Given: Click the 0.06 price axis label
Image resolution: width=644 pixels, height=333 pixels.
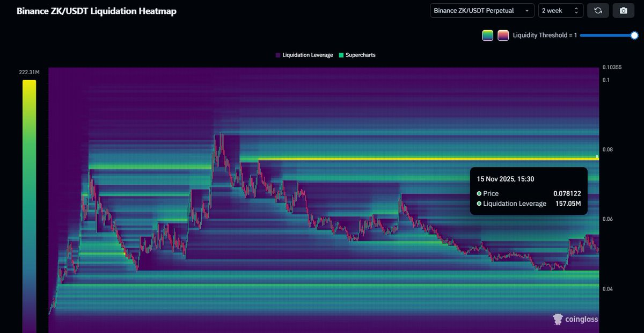Looking at the screenshot, I should 607,219.
